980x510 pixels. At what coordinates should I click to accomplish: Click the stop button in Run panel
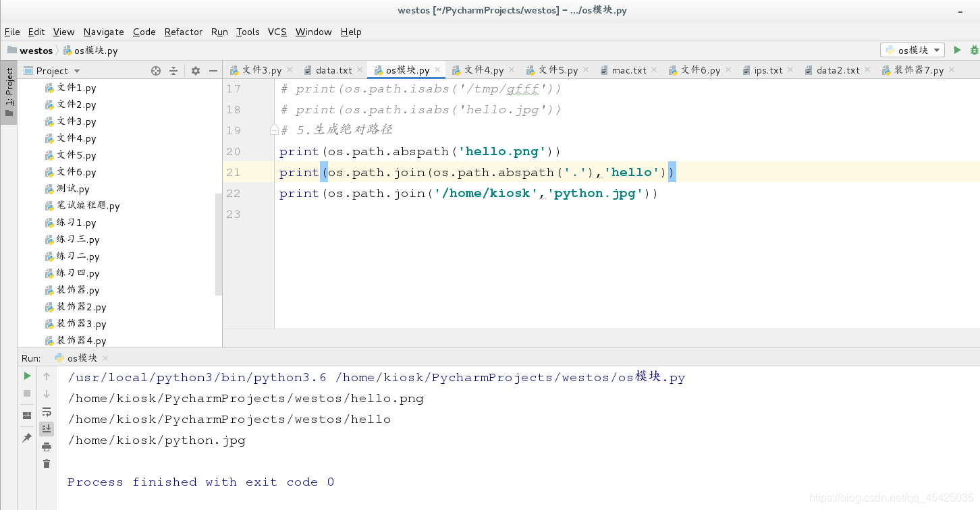point(27,393)
